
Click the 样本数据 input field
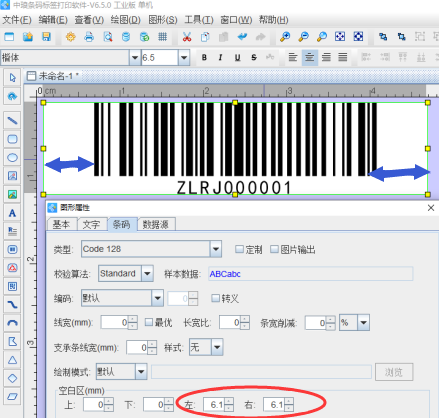[310, 274]
